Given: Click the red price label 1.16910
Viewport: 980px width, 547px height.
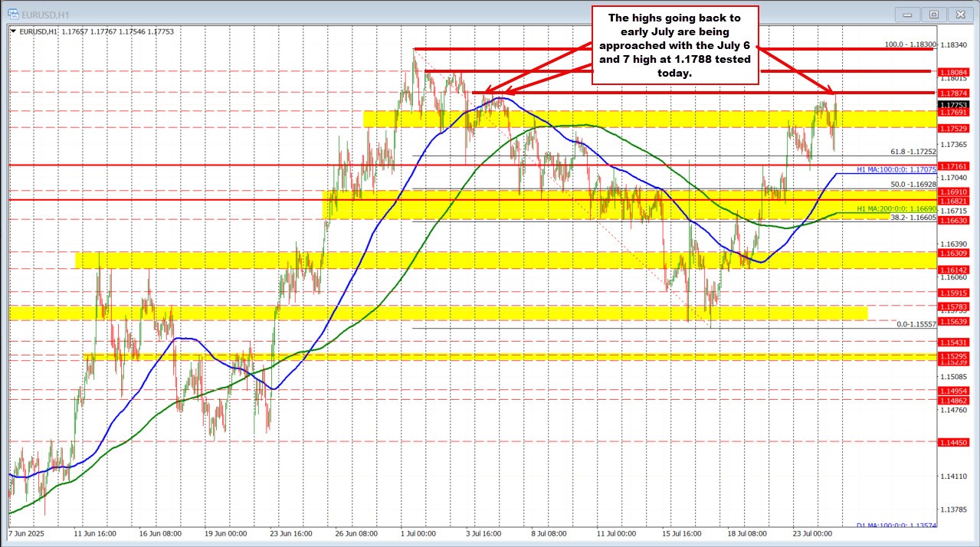Looking at the screenshot, I should (x=954, y=192).
